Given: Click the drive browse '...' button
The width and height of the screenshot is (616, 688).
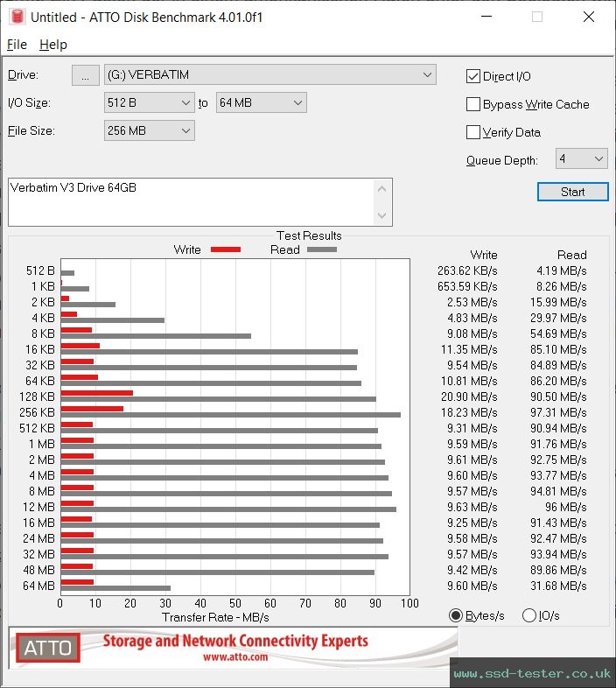Looking at the screenshot, I should [86, 75].
